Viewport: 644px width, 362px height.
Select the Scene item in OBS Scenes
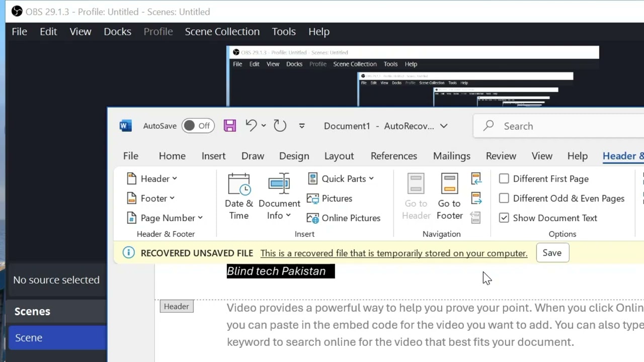click(x=58, y=338)
